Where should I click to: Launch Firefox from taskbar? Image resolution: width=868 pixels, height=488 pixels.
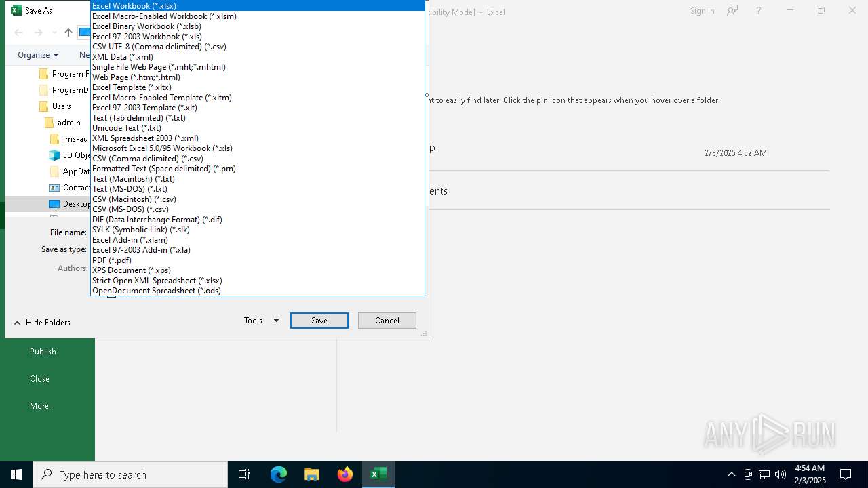345,474
